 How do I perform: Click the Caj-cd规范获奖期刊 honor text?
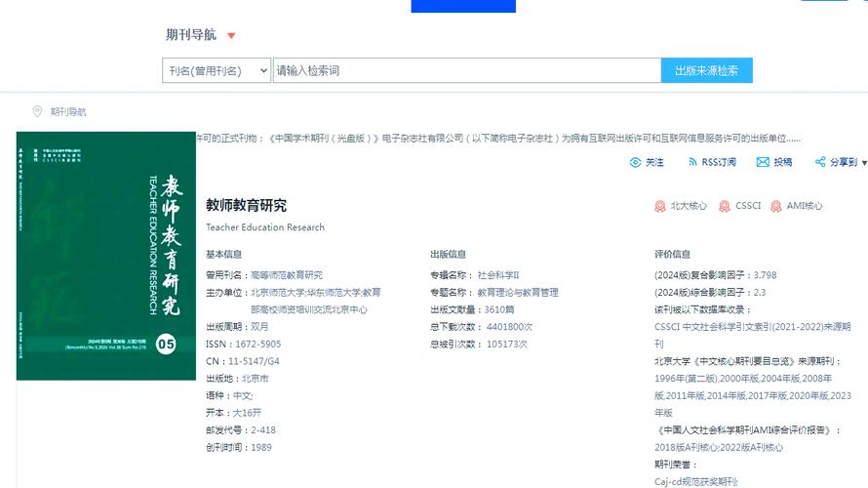click(695, 481)
